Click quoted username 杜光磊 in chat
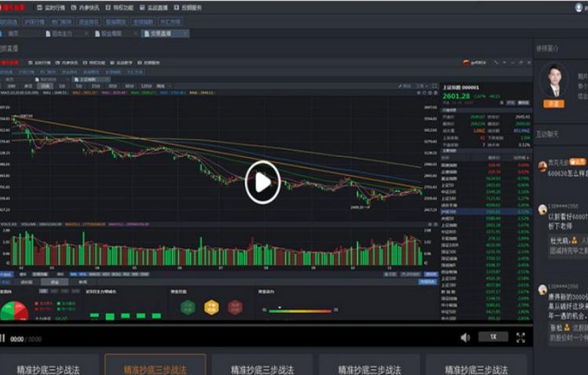Screen dimensions: 588x375 pyautogui.click(x=560, y=240)
